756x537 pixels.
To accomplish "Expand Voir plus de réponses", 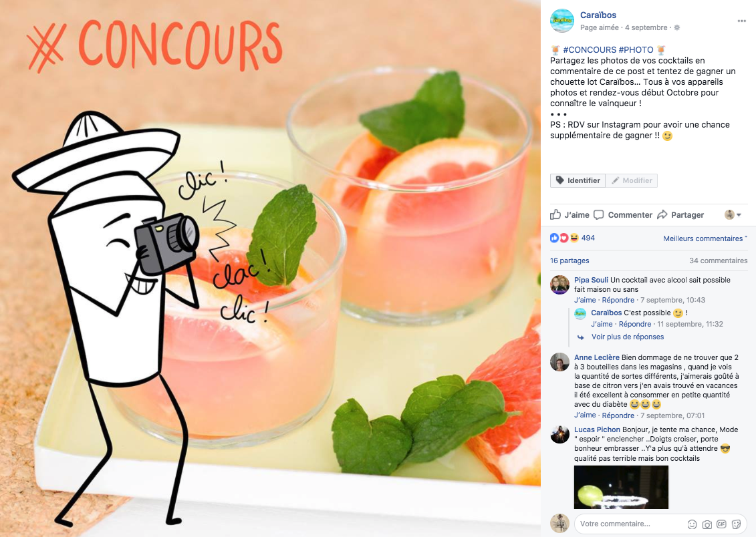I will click(x=627, y=337).
